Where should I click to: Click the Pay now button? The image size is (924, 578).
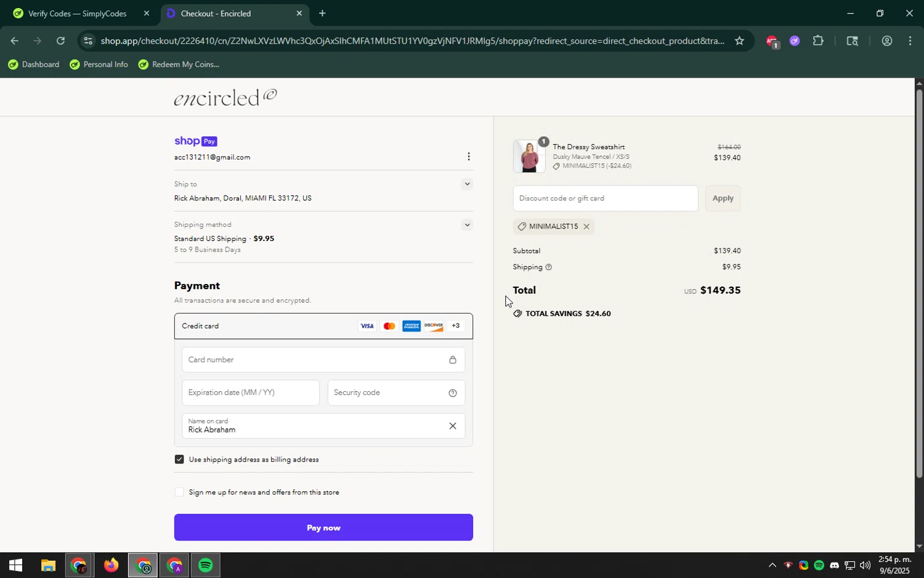[323, 527]
